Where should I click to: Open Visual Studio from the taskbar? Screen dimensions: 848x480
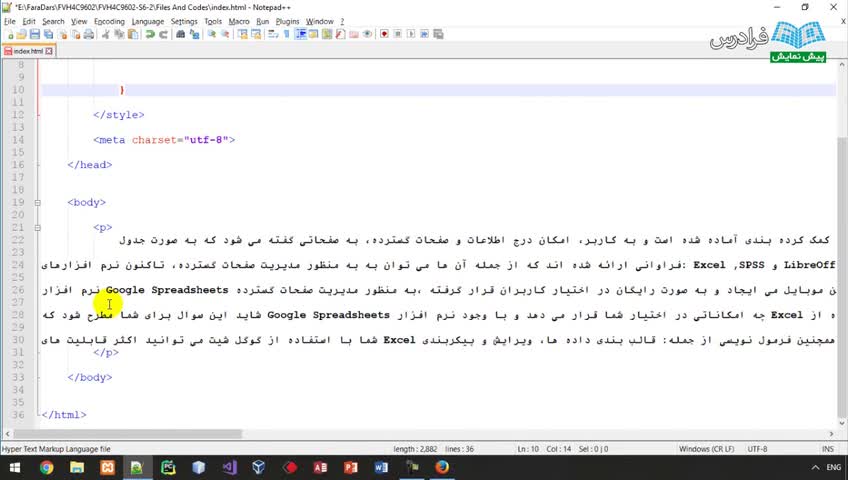229,467
